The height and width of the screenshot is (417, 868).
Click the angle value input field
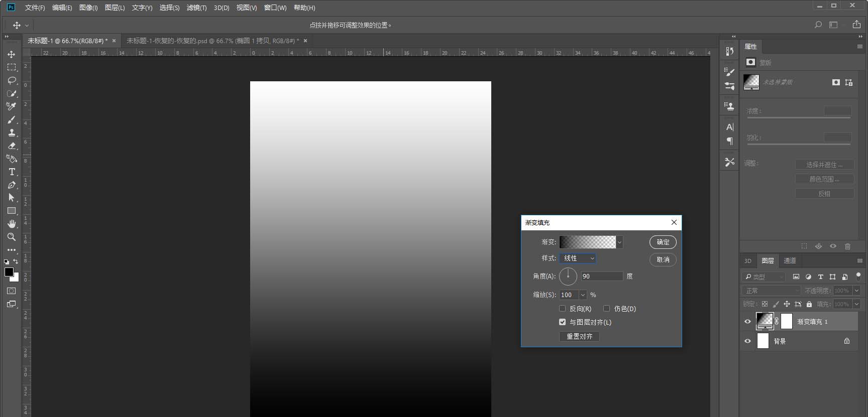[602, 276]
